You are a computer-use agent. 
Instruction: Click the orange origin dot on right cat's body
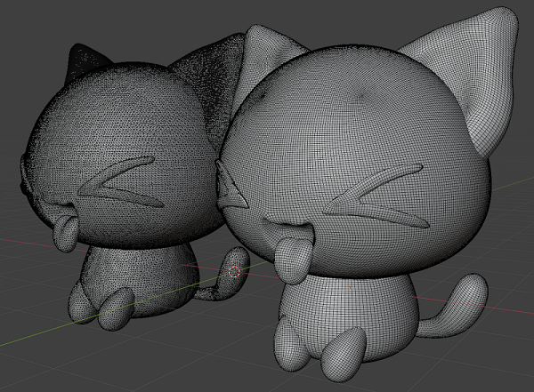[349, 288]
